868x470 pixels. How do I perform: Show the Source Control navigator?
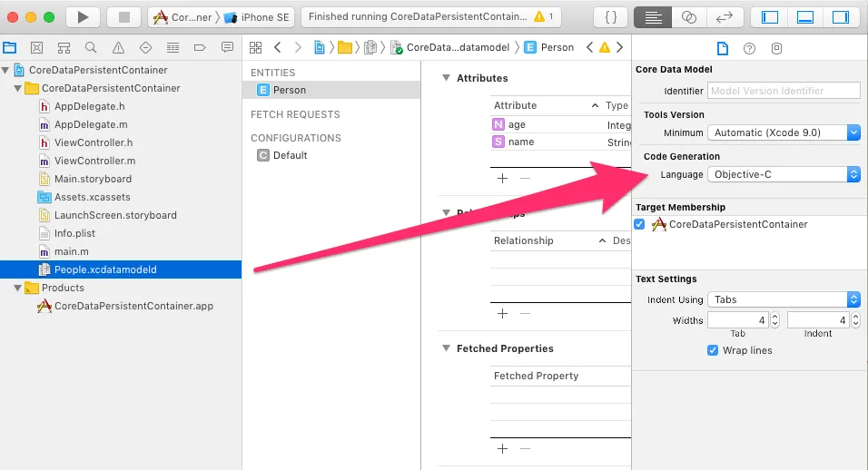point(36,47)
